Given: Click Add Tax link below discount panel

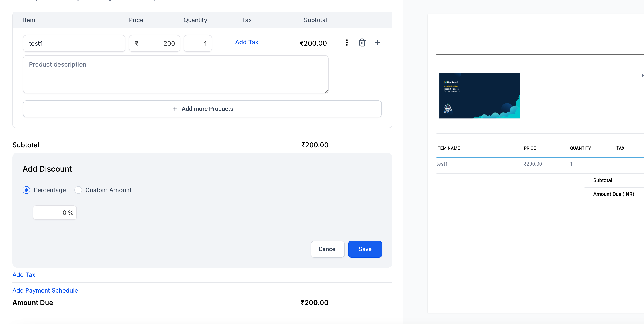Looking at the screenshot, I should pos(24,274).
